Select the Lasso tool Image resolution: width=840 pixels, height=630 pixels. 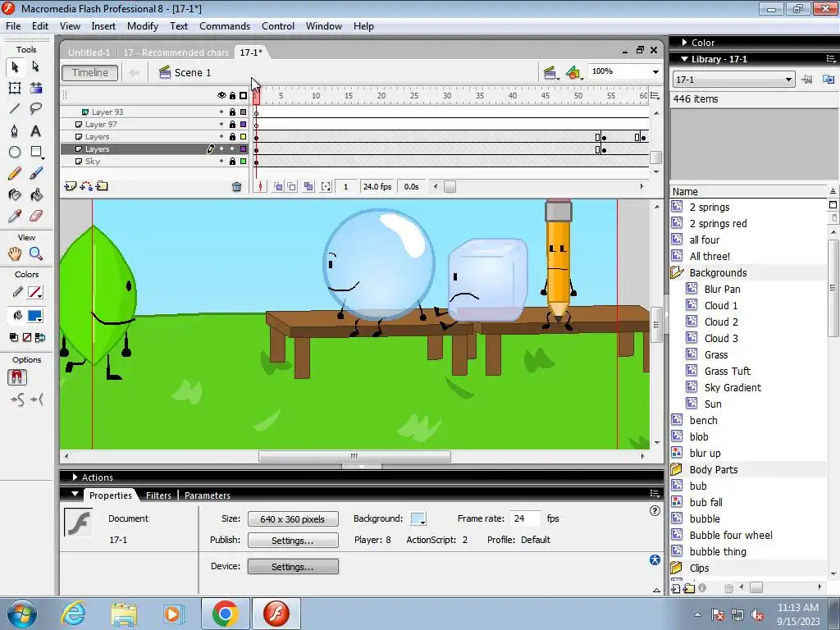[x=36, y=109]
